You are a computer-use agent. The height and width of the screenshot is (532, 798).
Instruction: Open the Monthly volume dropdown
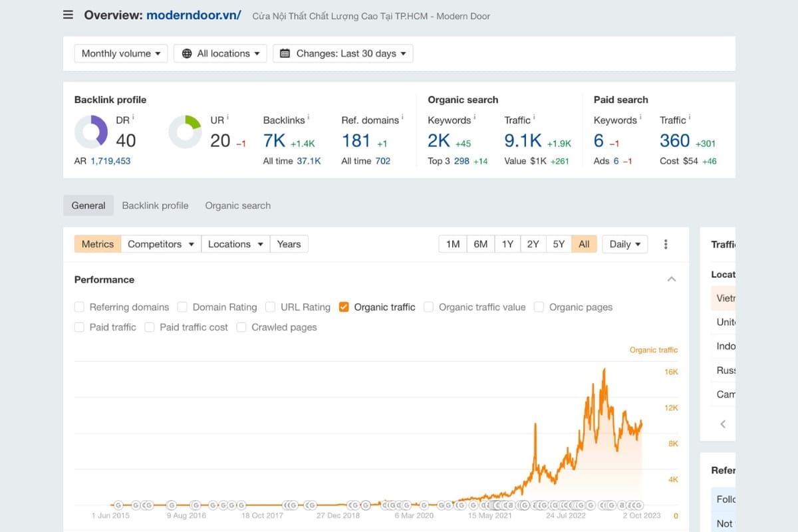coord(121,53)
